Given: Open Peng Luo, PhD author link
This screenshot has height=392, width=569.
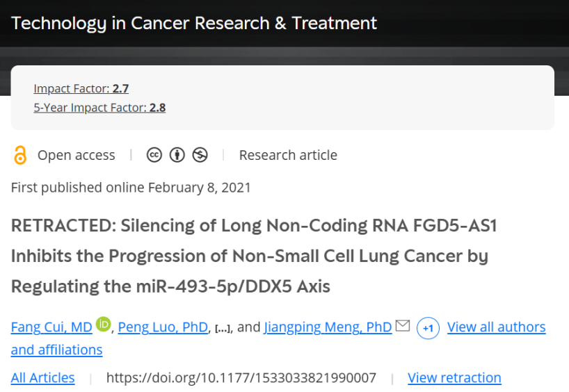Looking at the screenshot, I should 163,327.
